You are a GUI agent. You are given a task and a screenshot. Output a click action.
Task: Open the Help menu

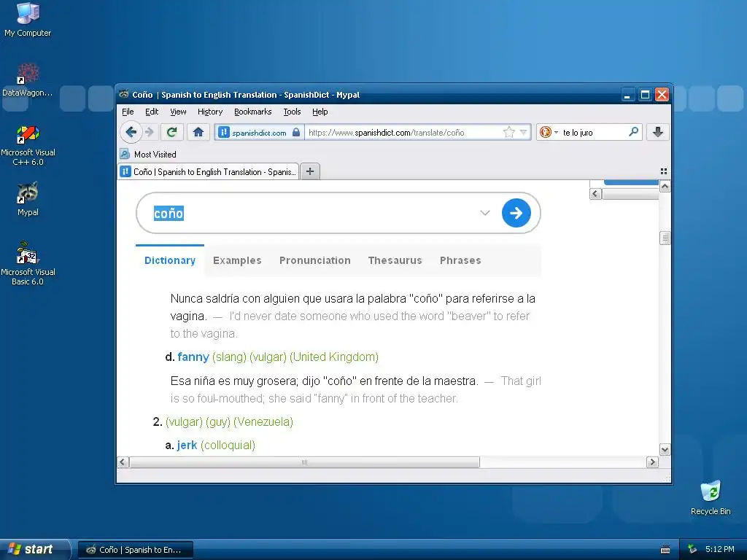[x=320, y=112]
